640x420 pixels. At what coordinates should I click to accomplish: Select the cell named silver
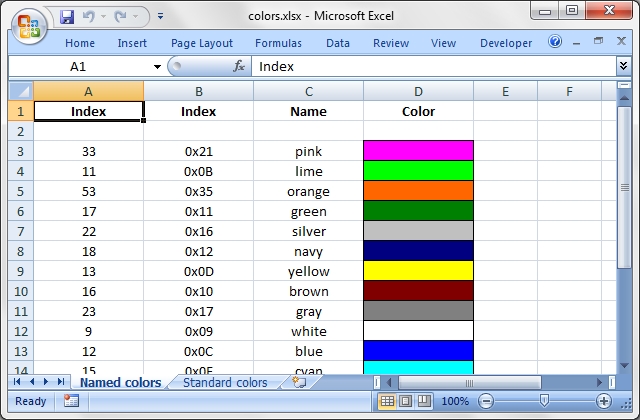pyautogui.click(x=309, y=231)
